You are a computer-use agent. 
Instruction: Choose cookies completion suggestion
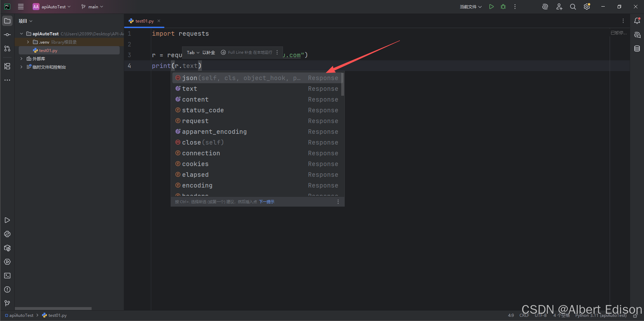point(257,164)
